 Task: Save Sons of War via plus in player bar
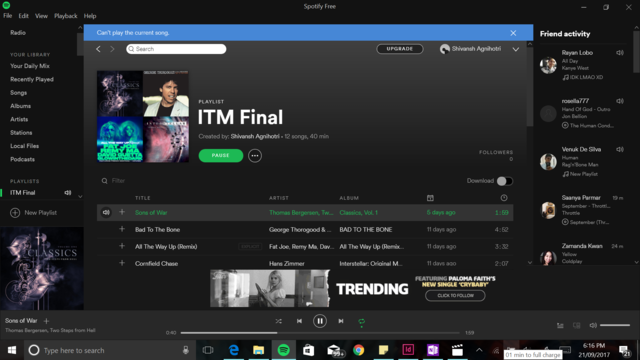46,321
